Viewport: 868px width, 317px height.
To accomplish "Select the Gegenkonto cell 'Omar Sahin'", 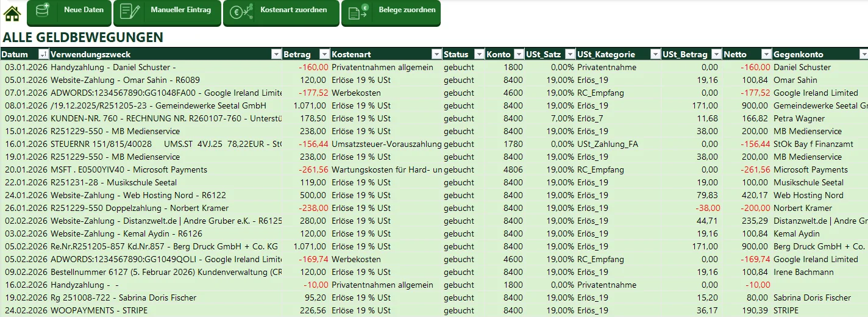I will tap(820, 80).
